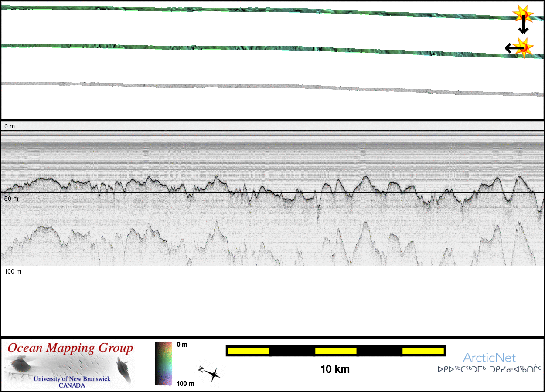Click the 10 km scale label
Image resolution: width=545 pixels, height=392 pixels.
(x=335, y=369)
